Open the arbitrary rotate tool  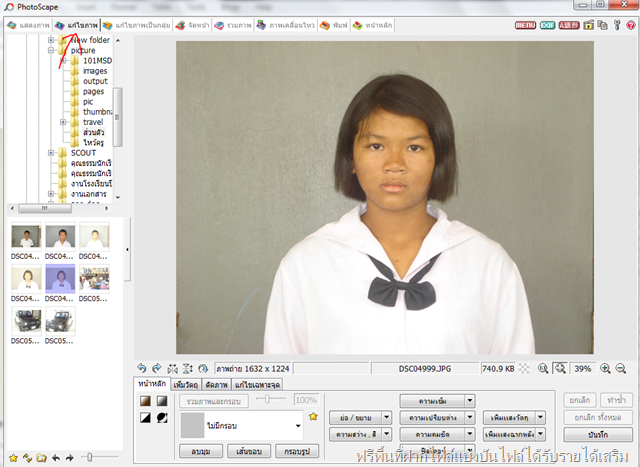[203, 369]
